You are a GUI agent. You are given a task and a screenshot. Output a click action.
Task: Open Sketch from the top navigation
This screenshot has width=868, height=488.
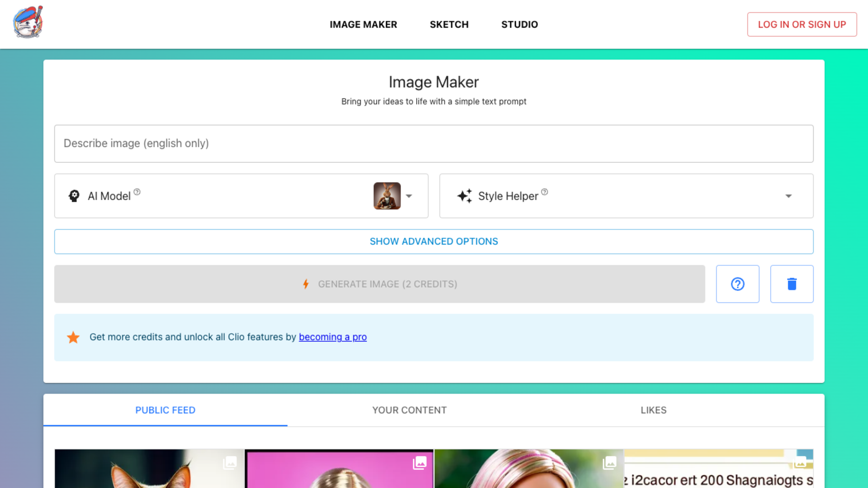point(449,24)
